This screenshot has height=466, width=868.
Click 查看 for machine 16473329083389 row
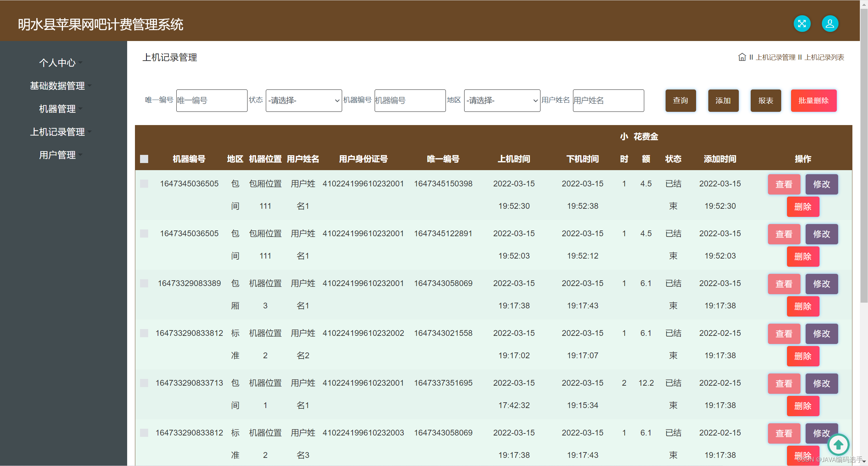click(x=784, y=284)
